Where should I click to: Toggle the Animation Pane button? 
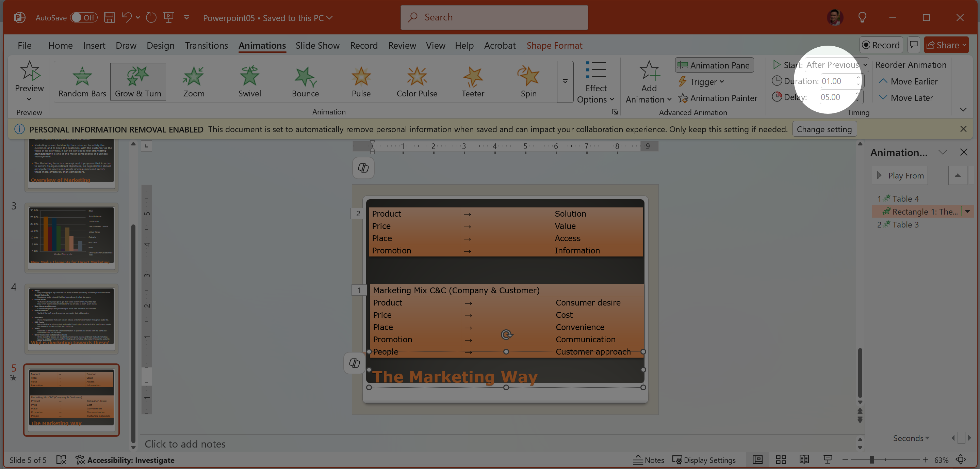click(x=714, y=65)
